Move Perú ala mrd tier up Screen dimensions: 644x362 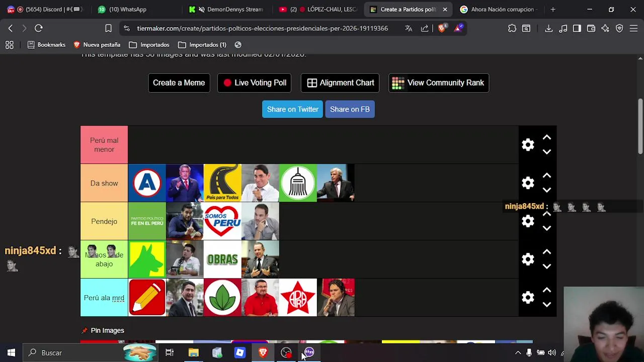[547, 291]
